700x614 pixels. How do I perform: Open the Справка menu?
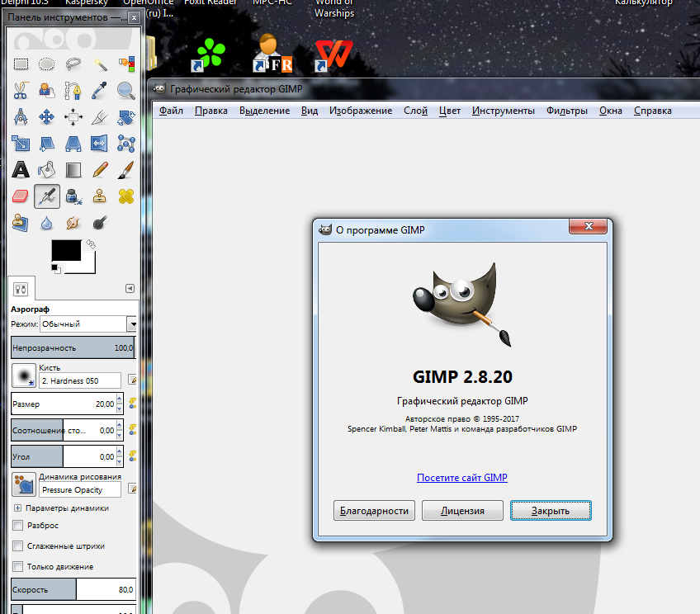(653, 111)
